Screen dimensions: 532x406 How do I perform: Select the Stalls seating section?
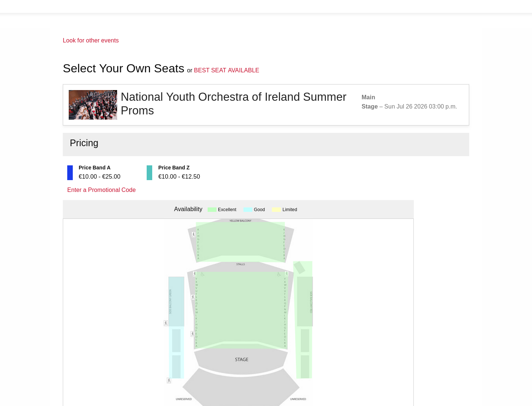coord(241,310)
